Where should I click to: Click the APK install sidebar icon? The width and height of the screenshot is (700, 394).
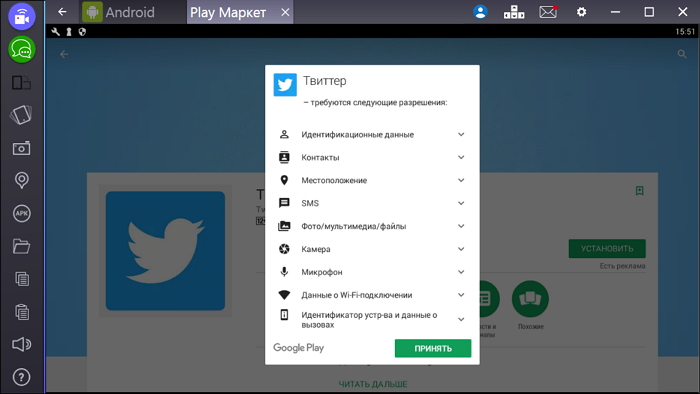pos(21,213)
